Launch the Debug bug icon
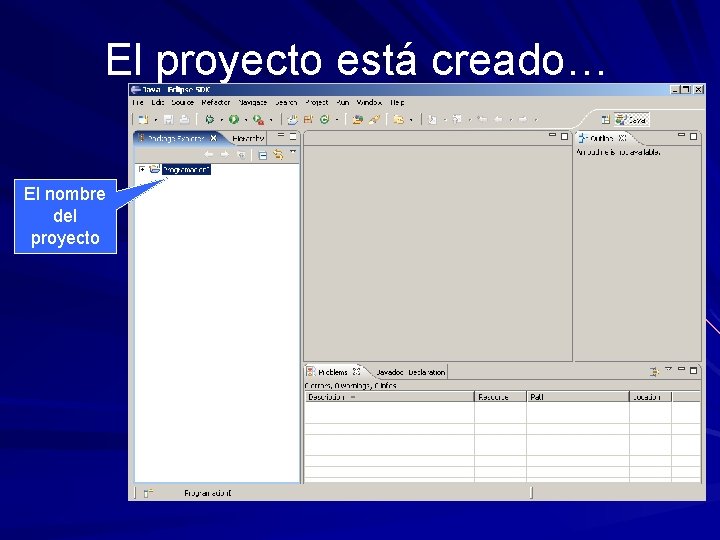720x540 pixels. click(209, 120)
